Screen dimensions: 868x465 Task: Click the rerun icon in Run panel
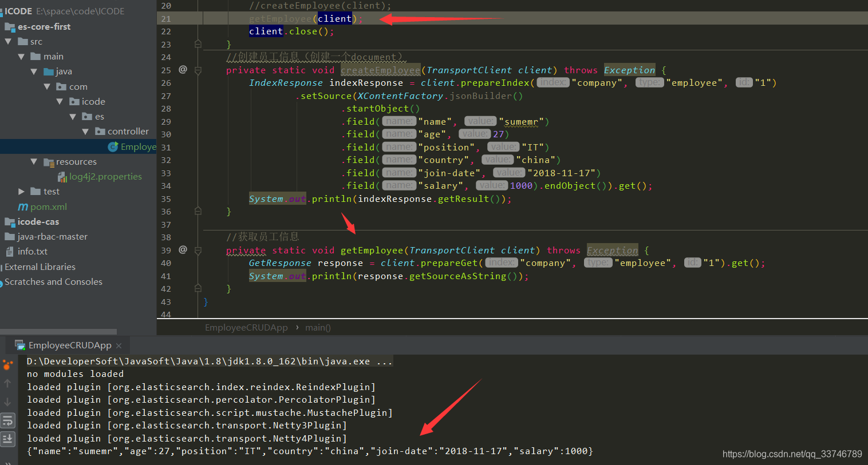7,364
